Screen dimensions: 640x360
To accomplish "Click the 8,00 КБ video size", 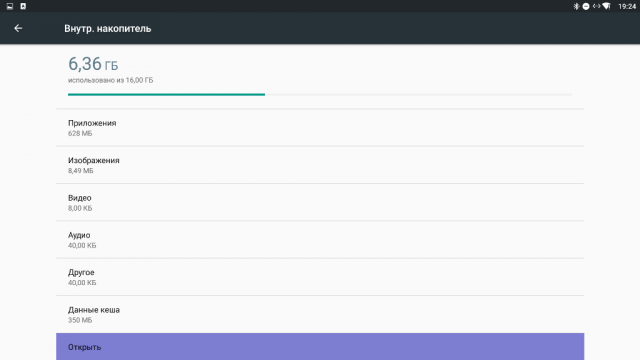I will (80, 208).
